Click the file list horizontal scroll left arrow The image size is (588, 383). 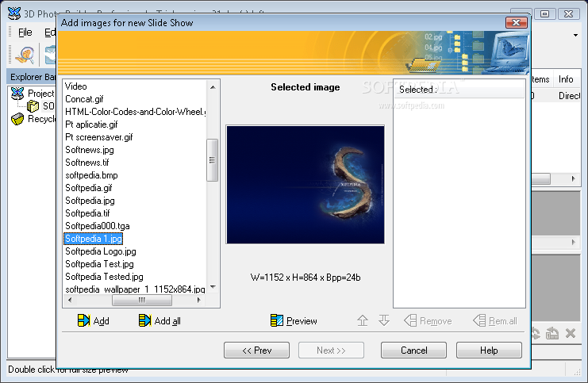click(x=69, y=300)
